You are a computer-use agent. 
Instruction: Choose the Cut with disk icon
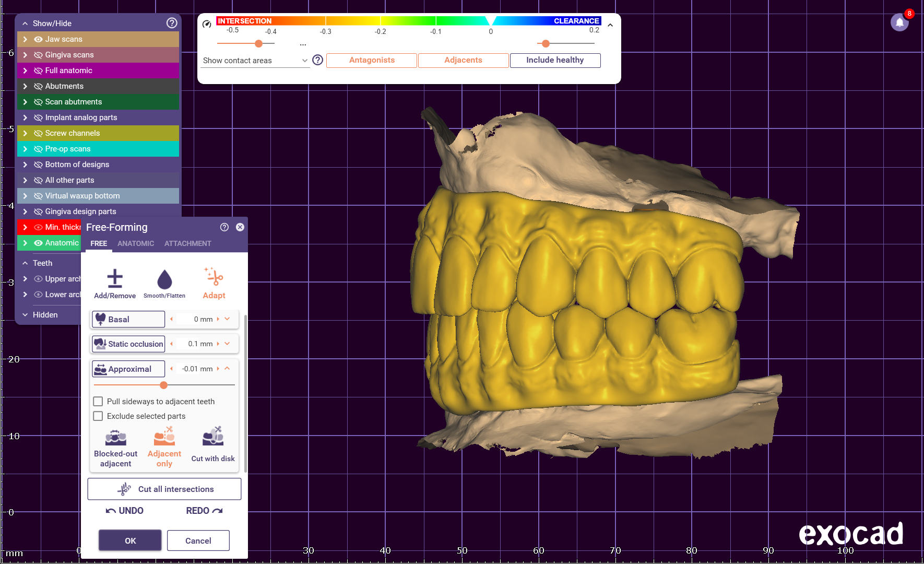(x=213, y=437)
